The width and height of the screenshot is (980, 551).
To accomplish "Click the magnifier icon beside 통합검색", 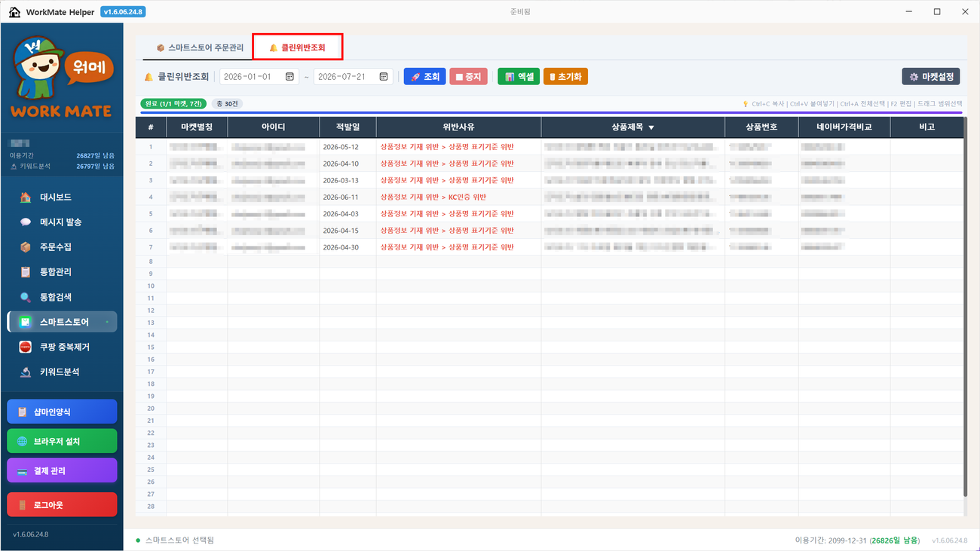I will point(26,297).
